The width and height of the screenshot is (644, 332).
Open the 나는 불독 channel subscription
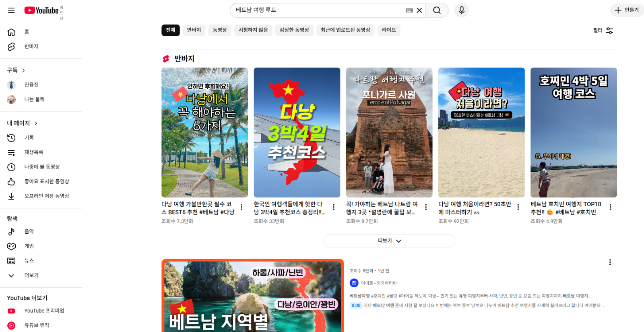point(41,99)
